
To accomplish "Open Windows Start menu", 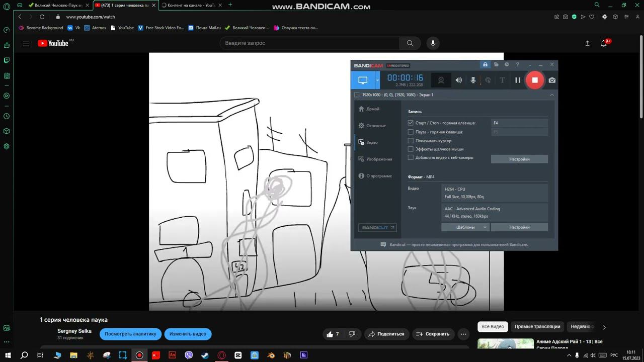I will (8, 355).
